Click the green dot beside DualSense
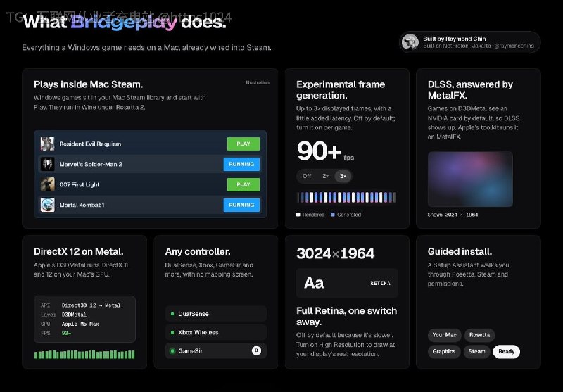Screen dimensions: 563x392 point(172,314)
